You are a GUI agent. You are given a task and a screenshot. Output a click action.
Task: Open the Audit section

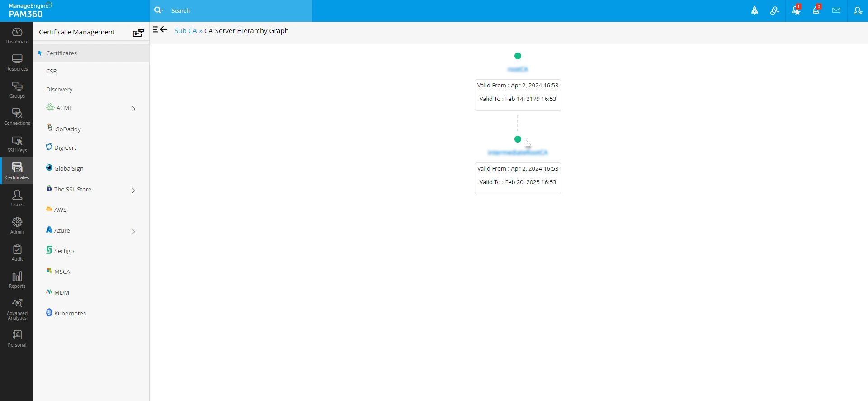[17, 253]
